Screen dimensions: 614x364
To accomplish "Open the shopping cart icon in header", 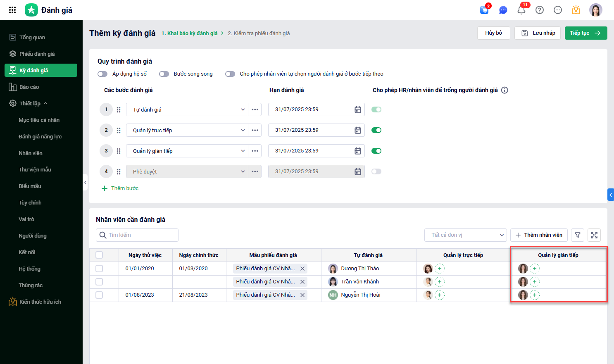I will pyautogui.click(x=484, y=10).
